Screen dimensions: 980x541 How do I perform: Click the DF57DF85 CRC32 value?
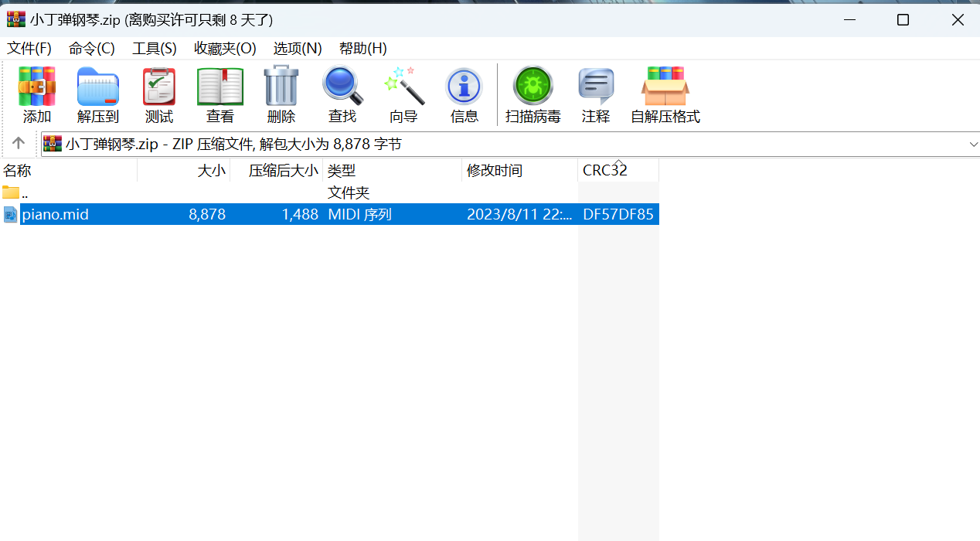point(618,215)
